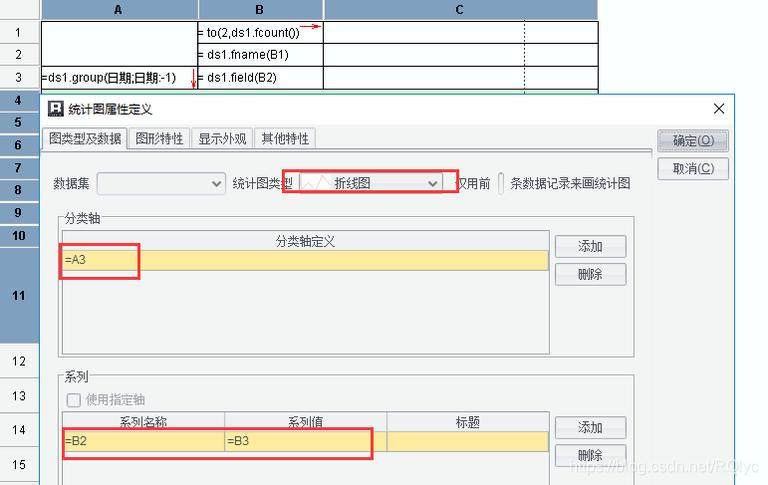Click the 系列值 column header

[x=306, y=422]
